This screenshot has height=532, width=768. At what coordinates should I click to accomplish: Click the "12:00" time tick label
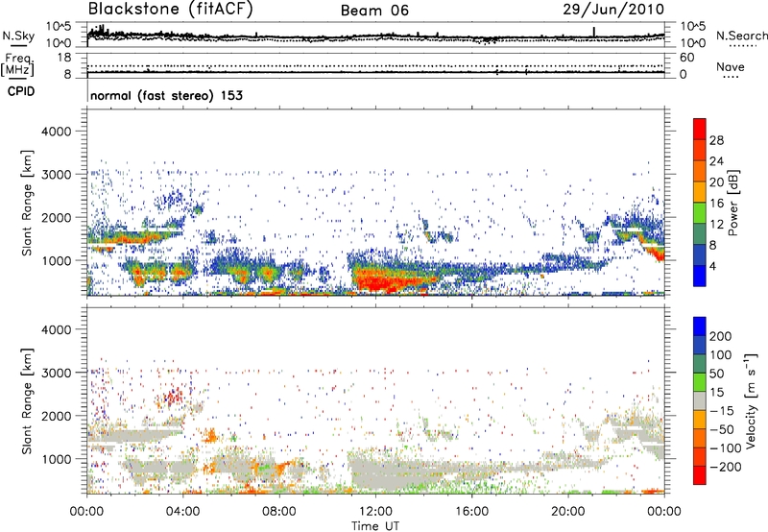(375, 512)
